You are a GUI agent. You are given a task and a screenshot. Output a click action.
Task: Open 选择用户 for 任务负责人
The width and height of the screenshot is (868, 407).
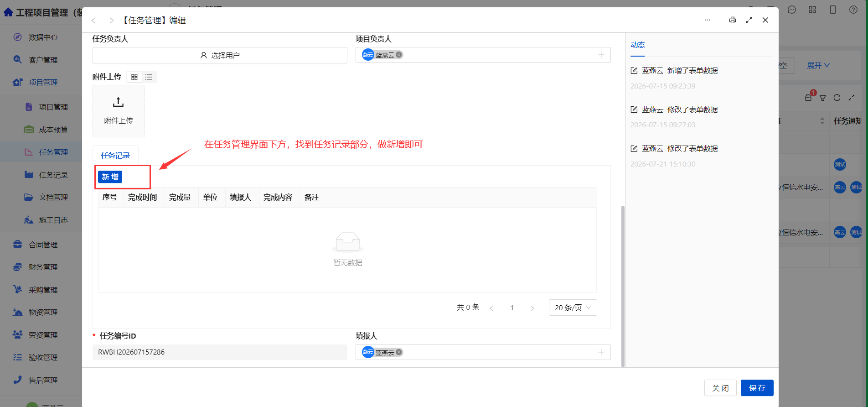coord(220,55)
